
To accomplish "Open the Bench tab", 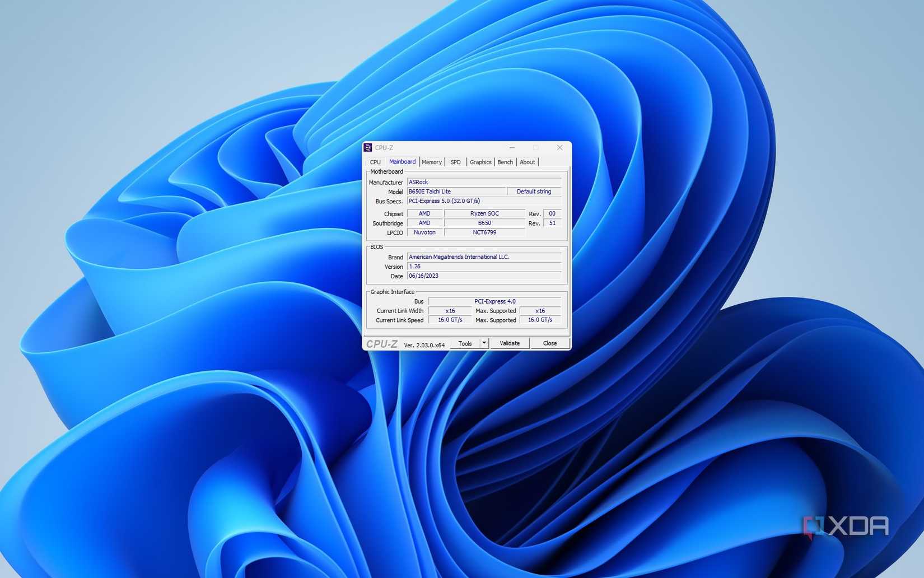I will click(505, 162).
